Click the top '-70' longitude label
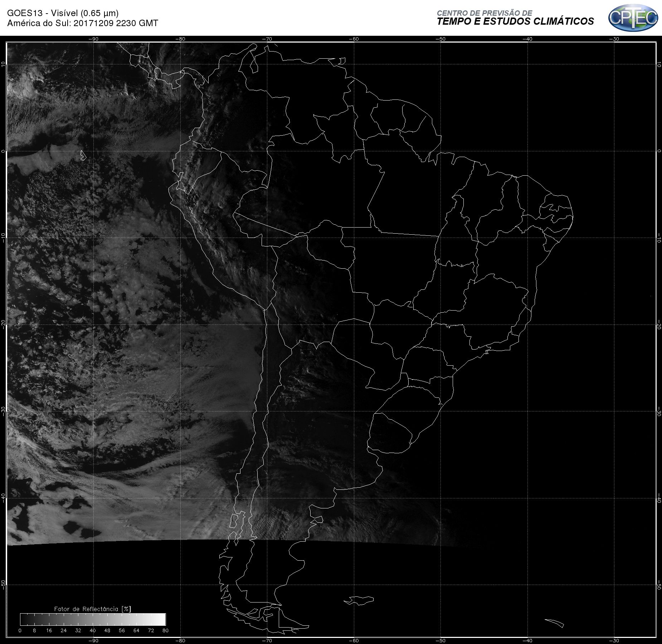Viewport: 662px width, 644px height. 267,39
